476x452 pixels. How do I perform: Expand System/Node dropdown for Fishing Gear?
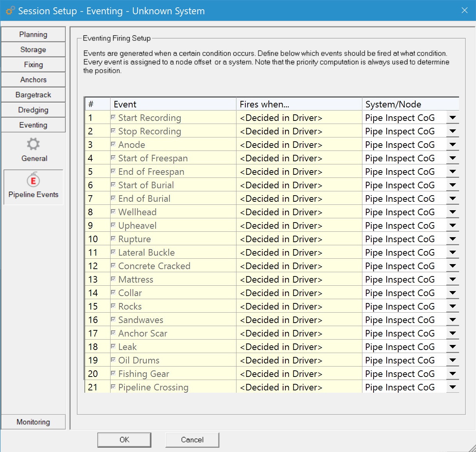pyautogui.click(x=453, y=374)
